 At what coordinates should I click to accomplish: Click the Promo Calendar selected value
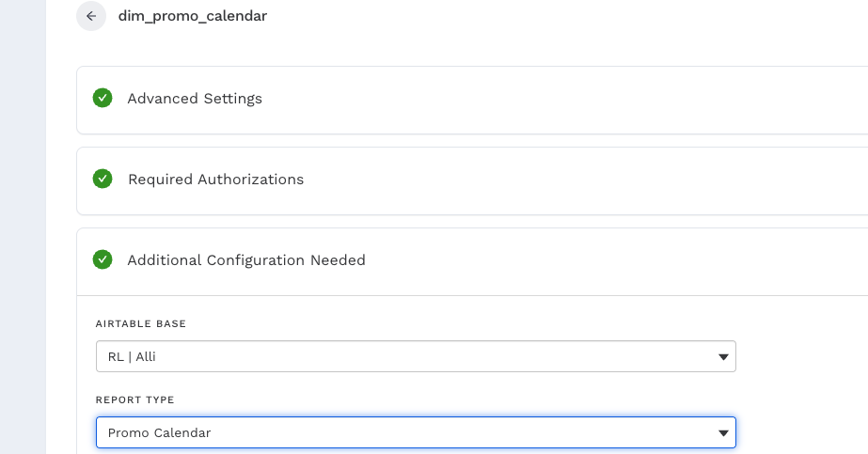click(x=159, y=433)
